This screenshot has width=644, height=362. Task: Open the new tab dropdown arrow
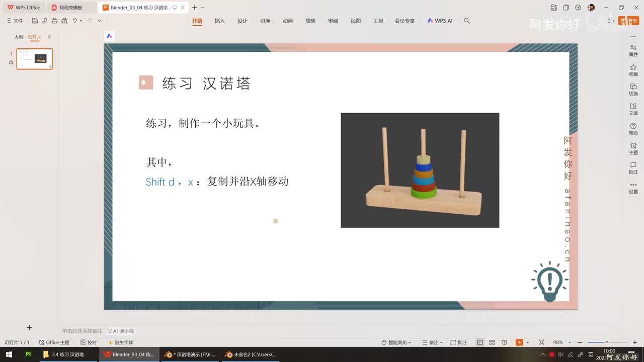click(x=203, y=8)
